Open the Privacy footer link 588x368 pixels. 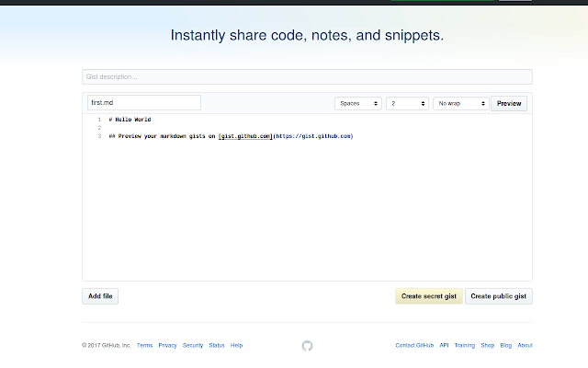(167, 346)
